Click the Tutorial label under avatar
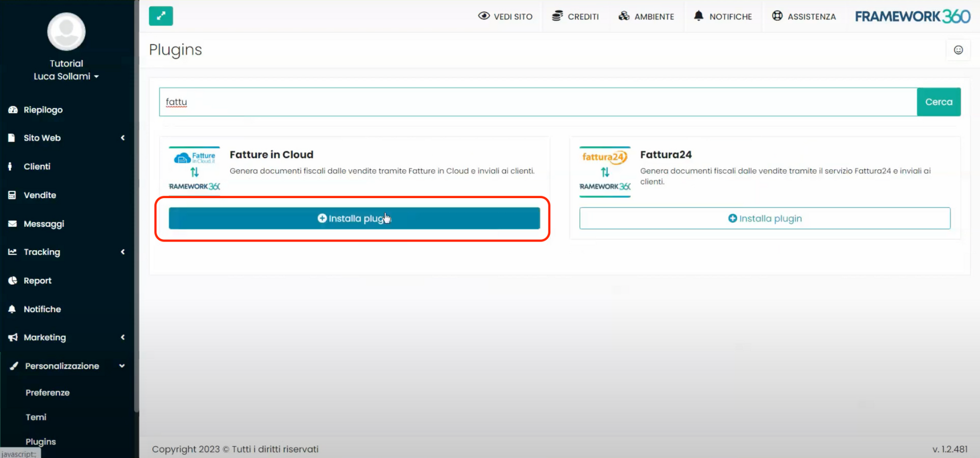 click(x=66, y=63)
